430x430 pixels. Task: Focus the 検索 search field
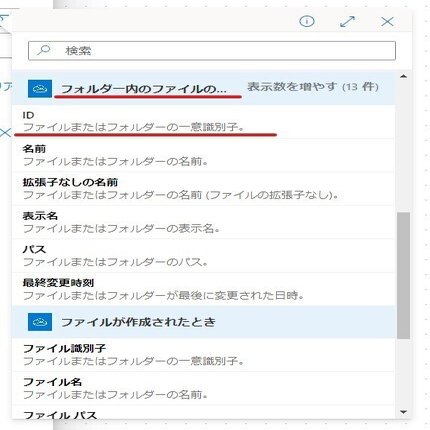(x=212, y=51)
